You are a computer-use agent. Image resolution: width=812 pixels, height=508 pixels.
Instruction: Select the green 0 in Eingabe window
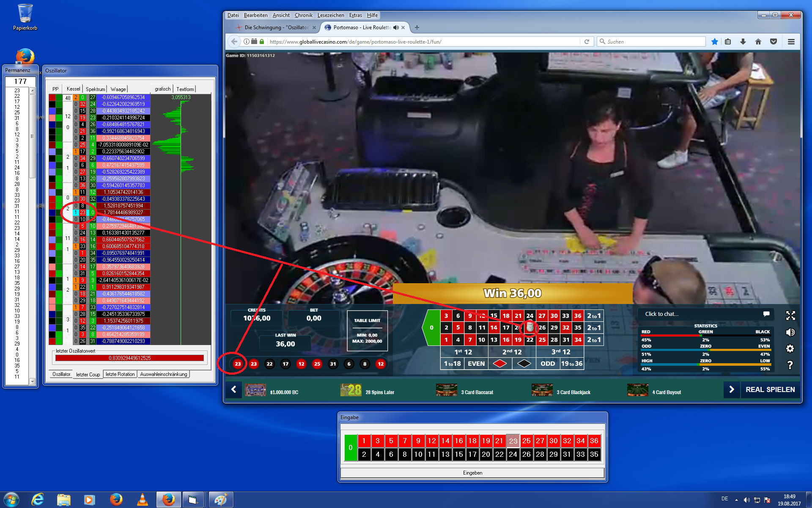point(351,447)
